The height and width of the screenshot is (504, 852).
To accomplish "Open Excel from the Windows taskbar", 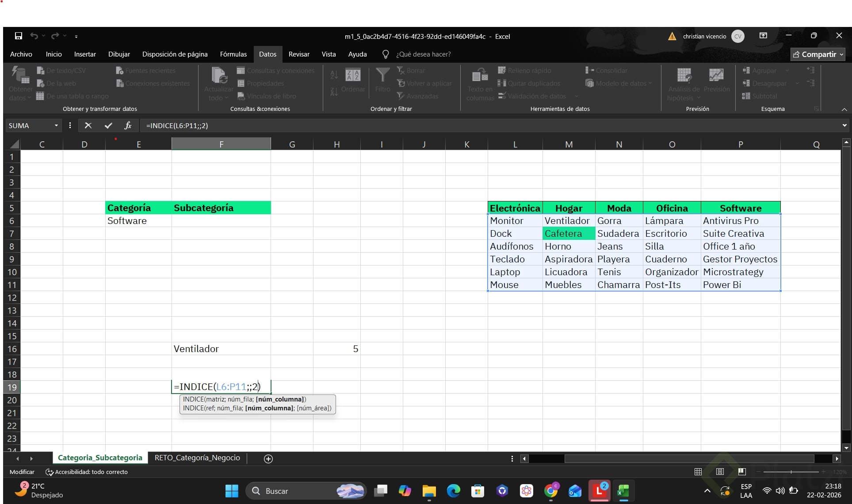I will click(623, 491).
